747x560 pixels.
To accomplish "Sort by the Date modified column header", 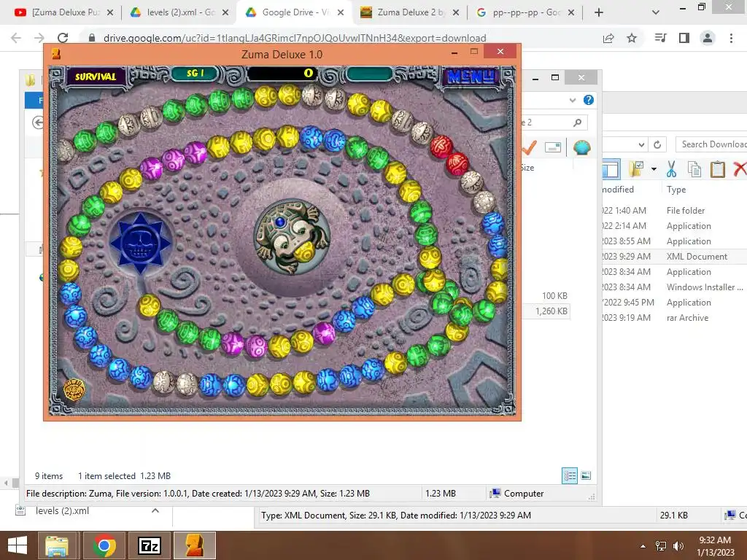I will 618,189.
